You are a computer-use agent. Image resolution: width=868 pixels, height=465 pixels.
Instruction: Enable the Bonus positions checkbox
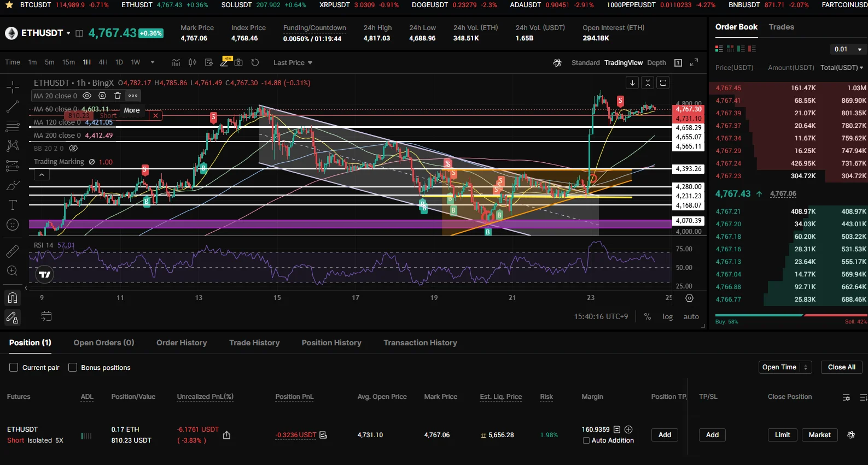point(72,367)
